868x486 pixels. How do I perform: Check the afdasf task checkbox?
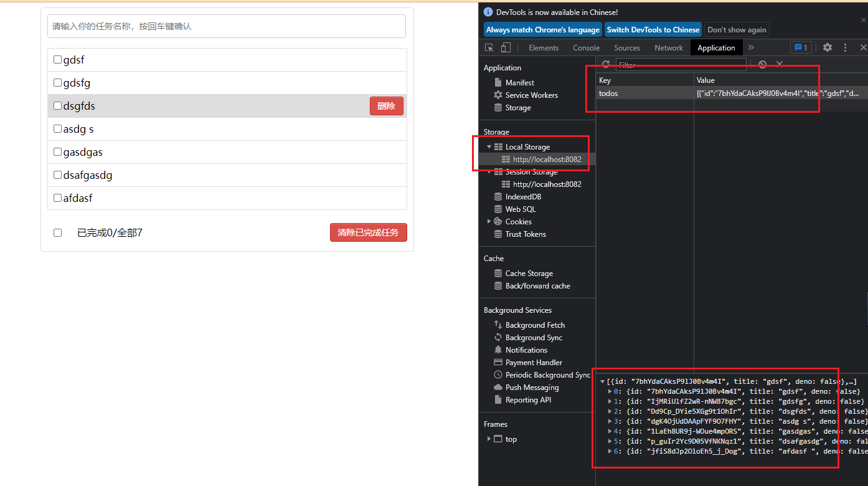pos(57,198)
